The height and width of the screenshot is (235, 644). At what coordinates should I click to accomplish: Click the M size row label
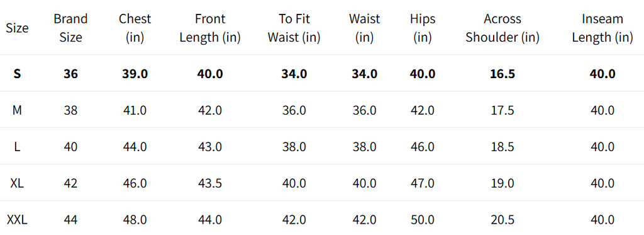pyautogui.click(x=17, y=110)
